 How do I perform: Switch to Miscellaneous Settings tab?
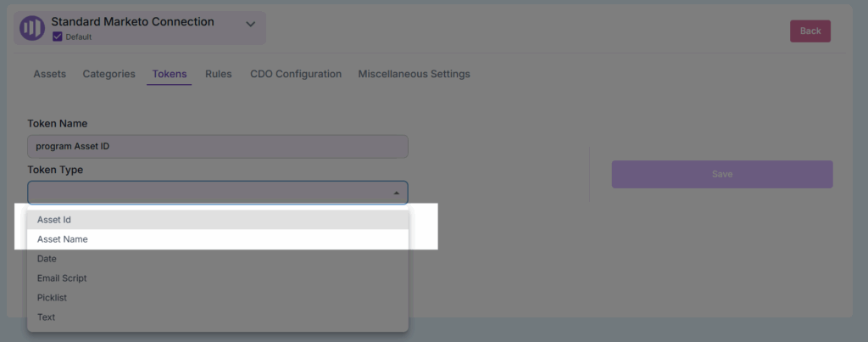pyautogui.click(x=414, y=74)
